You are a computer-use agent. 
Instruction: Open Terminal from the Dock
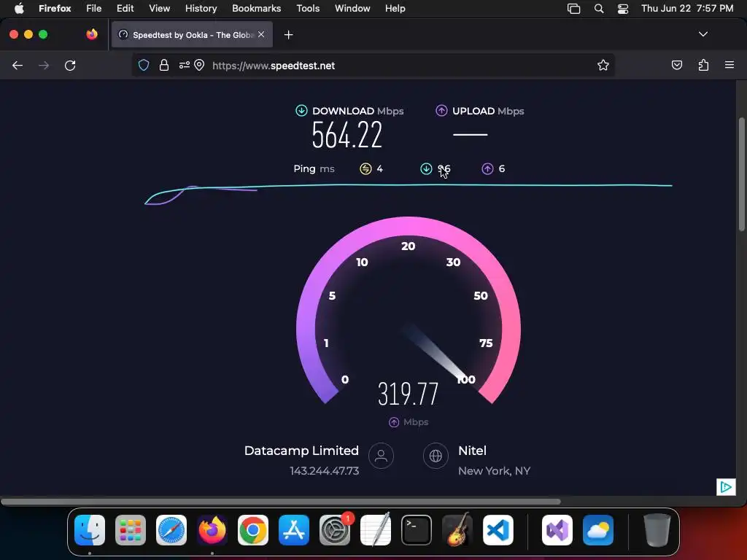pyautogui.click(x=417, y=530)
